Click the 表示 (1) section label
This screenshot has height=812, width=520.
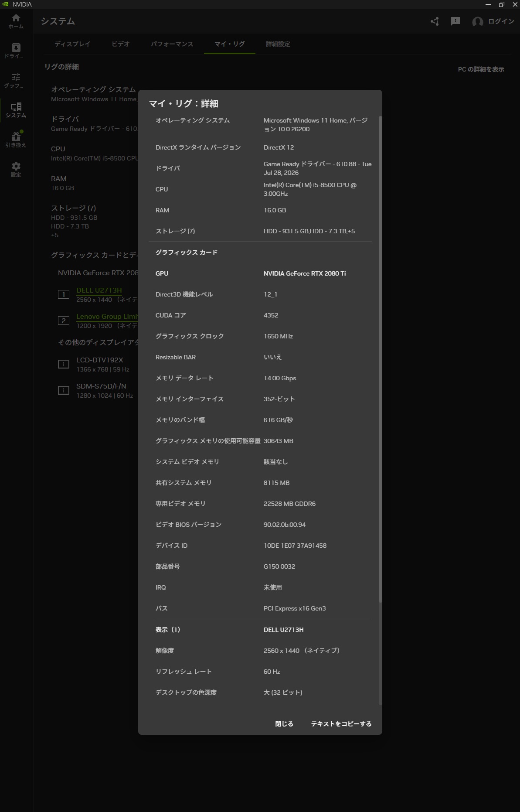click(x=168, y=630)
